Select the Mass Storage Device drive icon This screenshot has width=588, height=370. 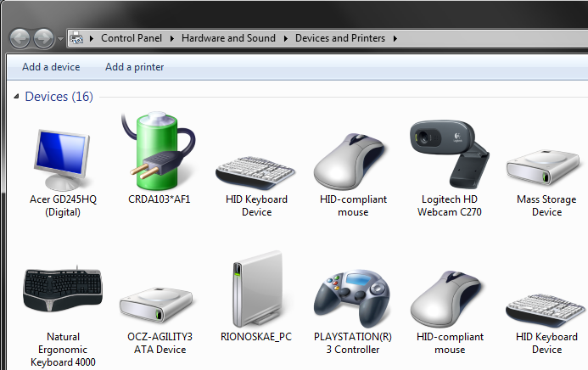tap(543, 167)
